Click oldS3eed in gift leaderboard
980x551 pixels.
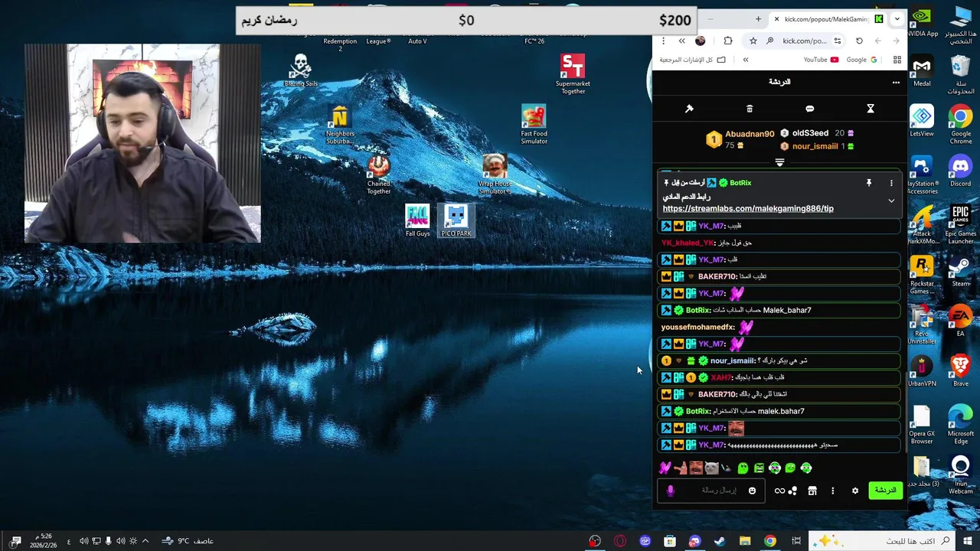(810, 133)
